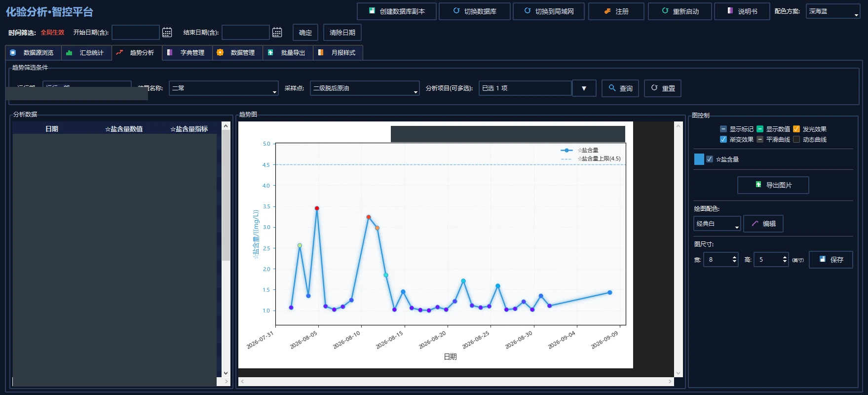Viewport: 868px width, 395px height.
Task: Click the 编辑 plot color scheme button
Action: [763, 224]
